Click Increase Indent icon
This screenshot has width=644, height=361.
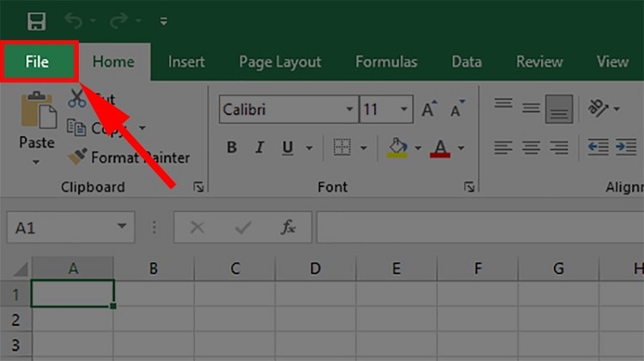pos(626,147)
